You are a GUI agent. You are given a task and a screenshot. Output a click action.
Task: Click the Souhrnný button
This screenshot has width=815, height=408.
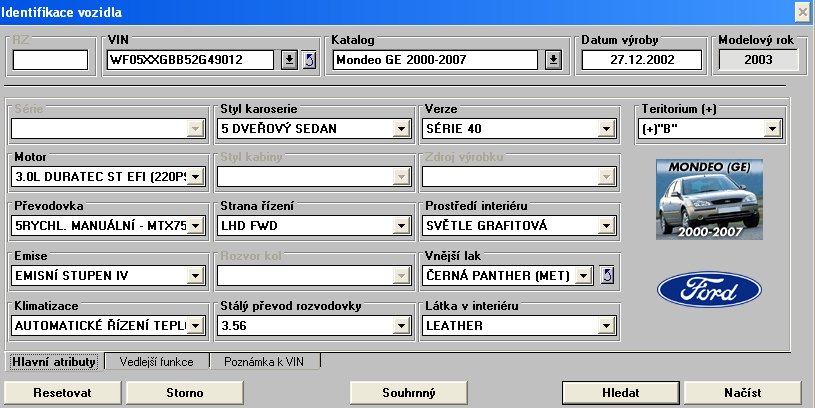click(409, 393)
